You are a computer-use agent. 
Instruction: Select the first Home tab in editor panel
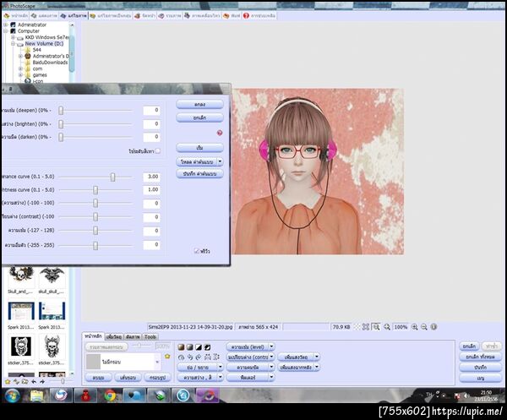coord(93,336)
